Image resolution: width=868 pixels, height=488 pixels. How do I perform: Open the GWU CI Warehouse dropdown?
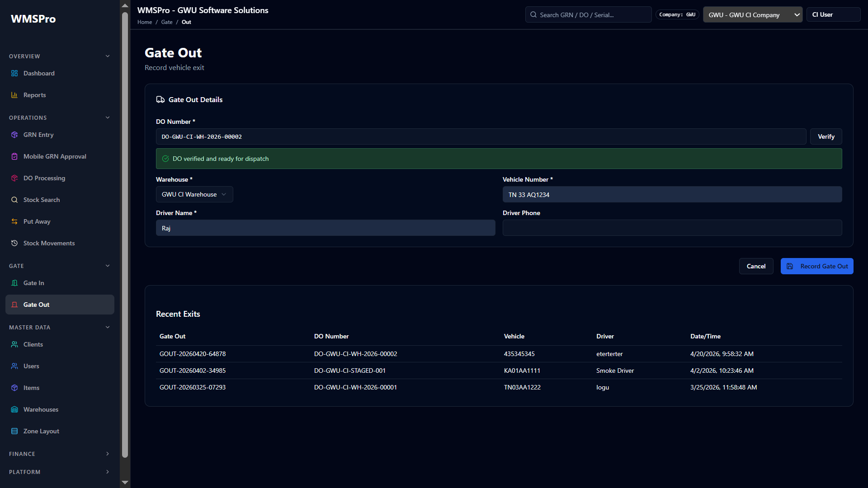pos(194,194)
